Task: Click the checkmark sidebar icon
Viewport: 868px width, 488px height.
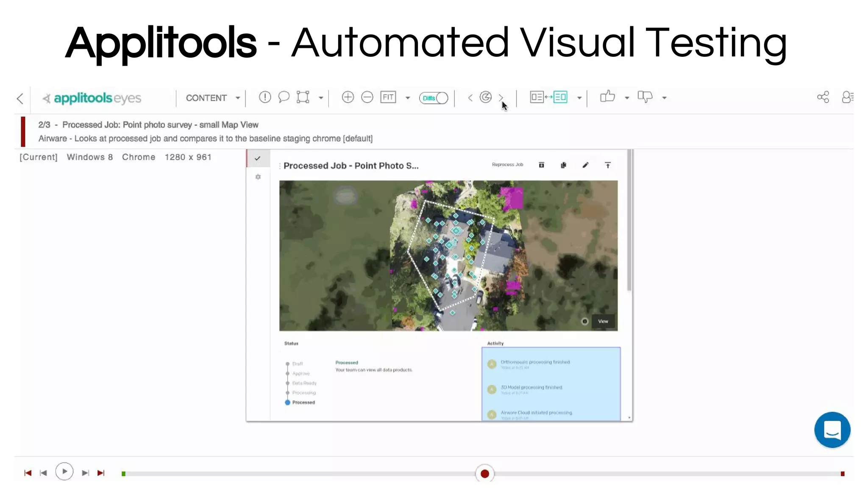Action: (x=258, y=158)
